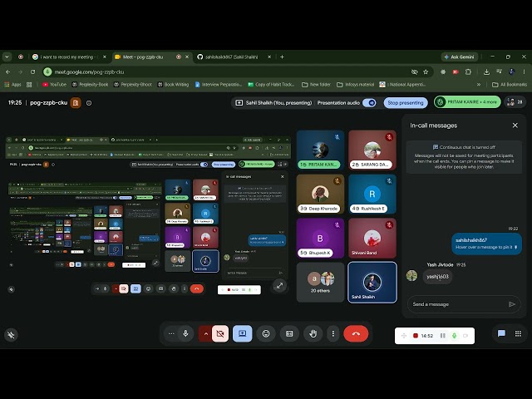532x399 pixels.
Task: Toggle captions button in Meet controls
Action: 289,334
